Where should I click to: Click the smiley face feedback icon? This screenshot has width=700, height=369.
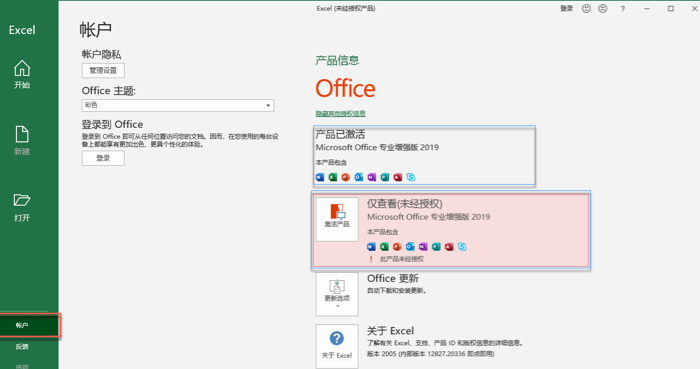[586, 8]
